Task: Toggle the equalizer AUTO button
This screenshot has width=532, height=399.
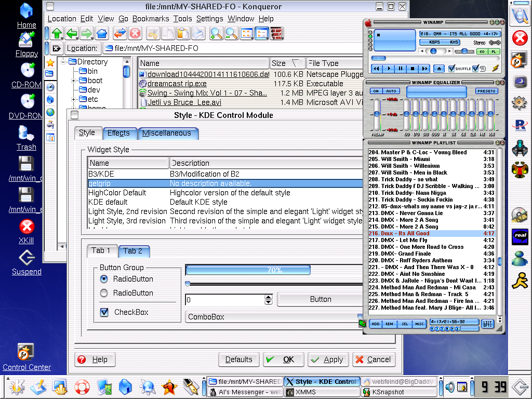Action: click(391, 91)
